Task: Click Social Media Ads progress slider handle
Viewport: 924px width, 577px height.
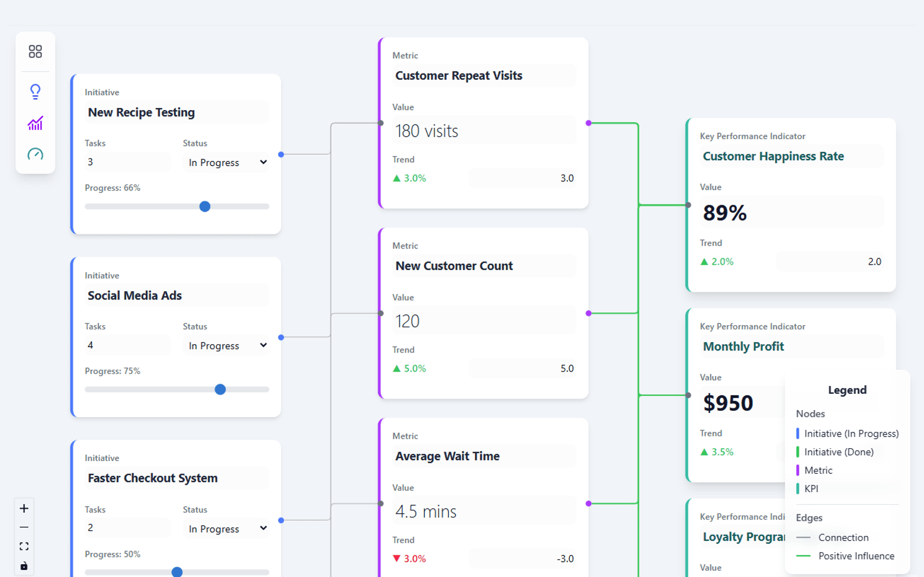Action: coord(220,390)
